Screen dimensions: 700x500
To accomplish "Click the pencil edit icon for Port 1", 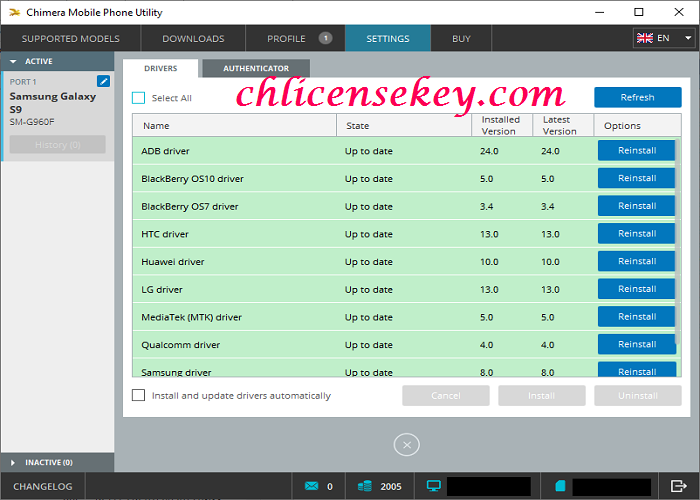I will click(103, 81).
